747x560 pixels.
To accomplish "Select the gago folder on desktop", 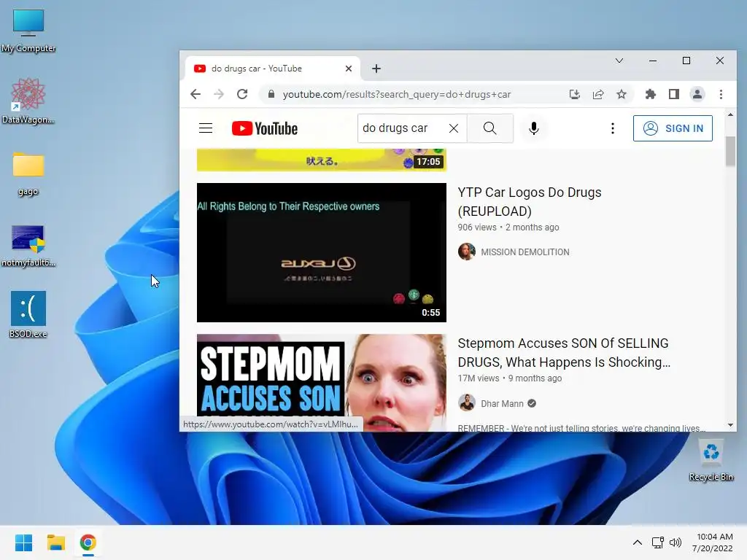I will tap(28, 174).
